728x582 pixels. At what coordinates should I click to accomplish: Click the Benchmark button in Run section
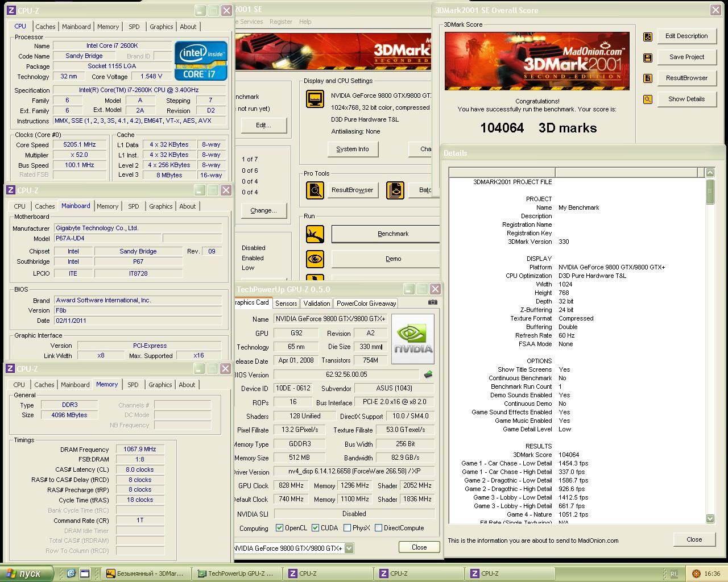coord(386,234)
